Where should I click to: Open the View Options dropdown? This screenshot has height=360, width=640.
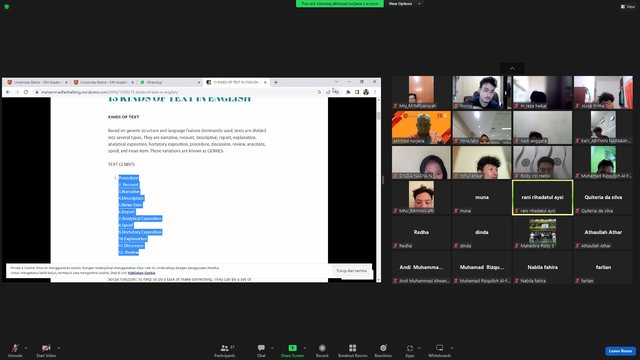[x=404, y=4]
